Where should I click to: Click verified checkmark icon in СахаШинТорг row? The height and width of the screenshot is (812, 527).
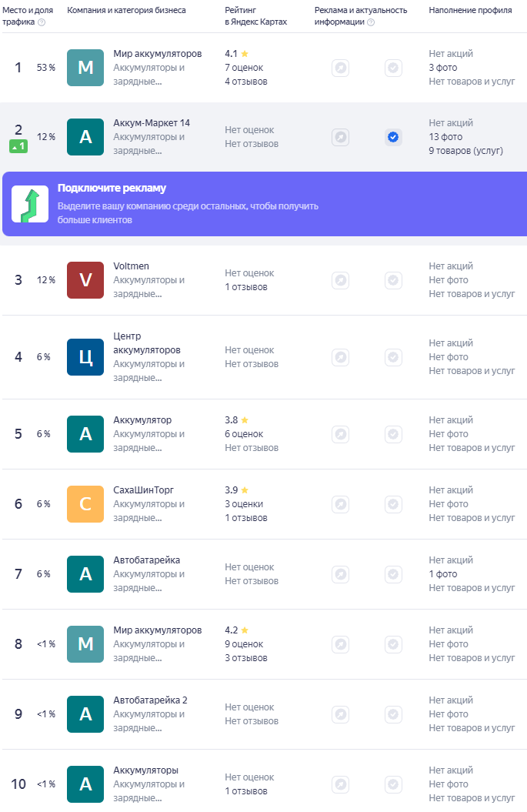pos(393,504)
